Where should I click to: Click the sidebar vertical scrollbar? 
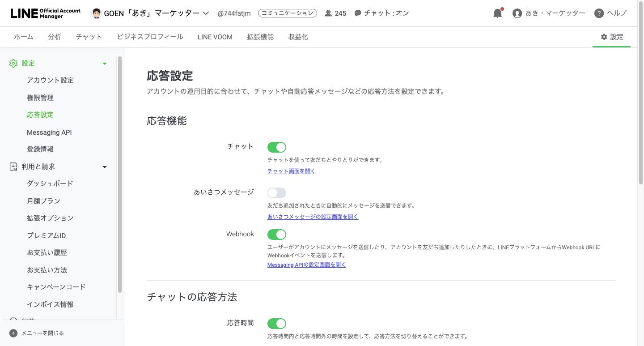tap(120, 175)
